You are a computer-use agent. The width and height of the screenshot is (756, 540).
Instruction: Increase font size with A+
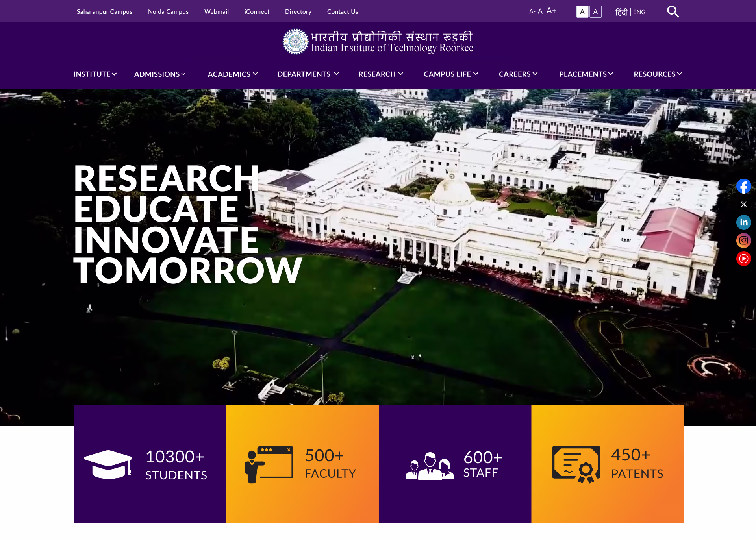551,11
